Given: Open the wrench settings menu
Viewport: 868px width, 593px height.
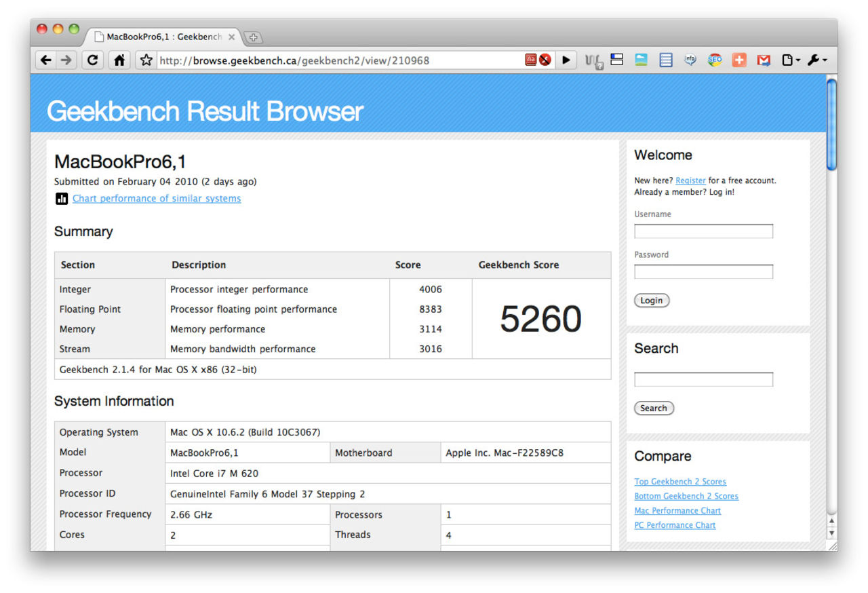Looking at the screenshot, I should pyautogui.click(x=816, y=60).
